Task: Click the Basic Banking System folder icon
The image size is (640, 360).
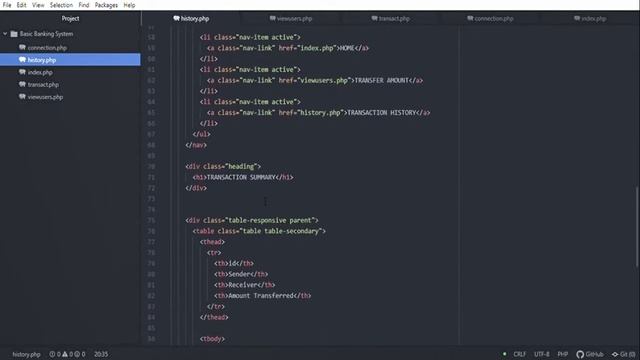Action: tap(14, 34)
